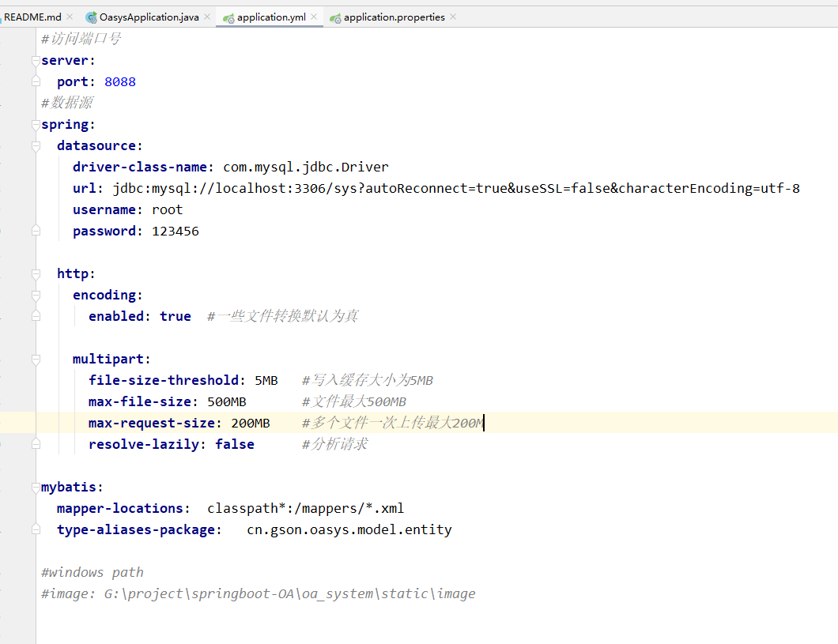This screenshot has width=838, height=644.
Task: Click the 200MB max-request-size value
Action: pos(250,423)
